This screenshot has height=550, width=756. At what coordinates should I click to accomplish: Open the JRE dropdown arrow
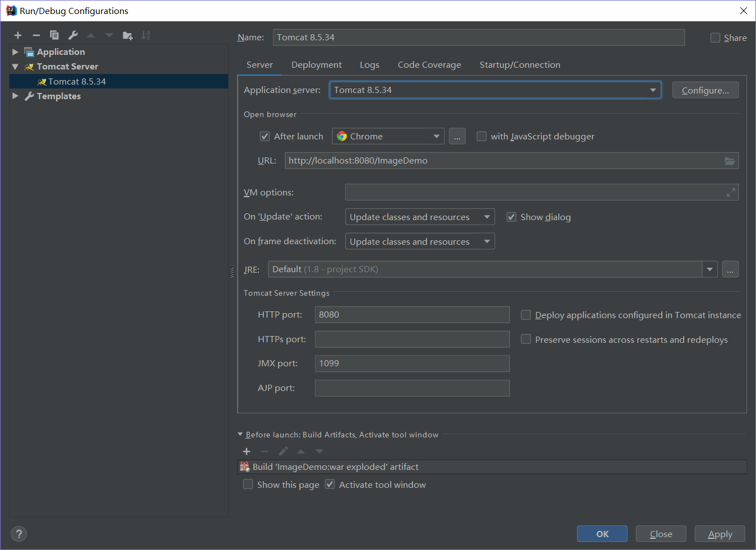[x=710, y=269]
